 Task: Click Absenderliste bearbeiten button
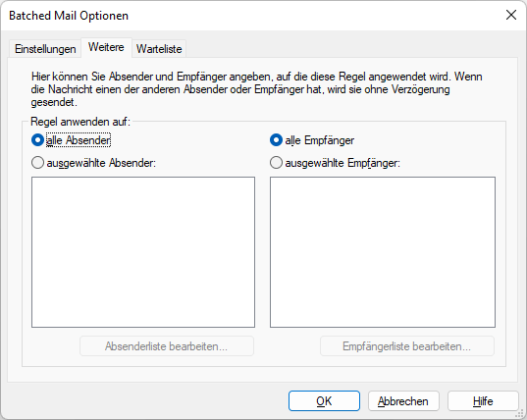[x=167, y=346]
